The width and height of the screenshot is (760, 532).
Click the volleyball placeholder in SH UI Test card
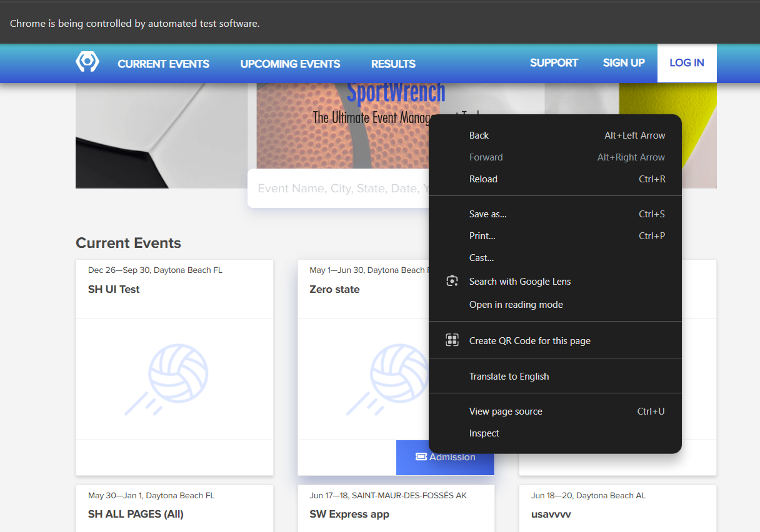click(x=167, y=378)
